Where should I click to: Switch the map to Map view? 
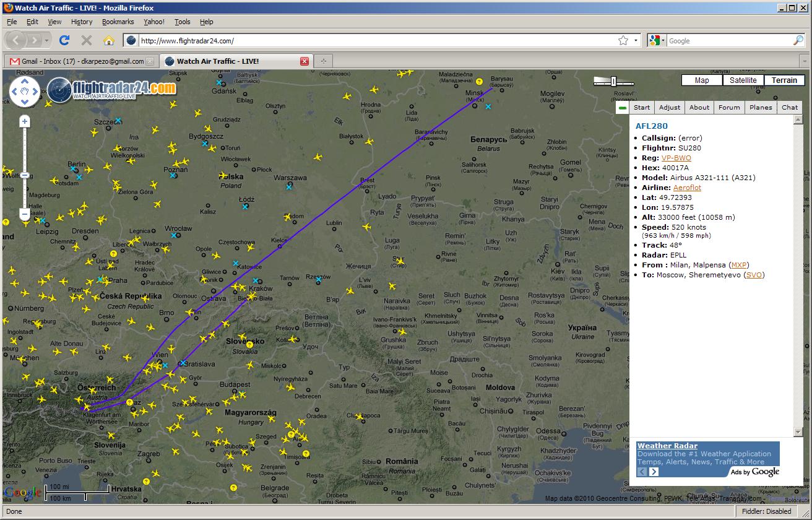[702, 80]
